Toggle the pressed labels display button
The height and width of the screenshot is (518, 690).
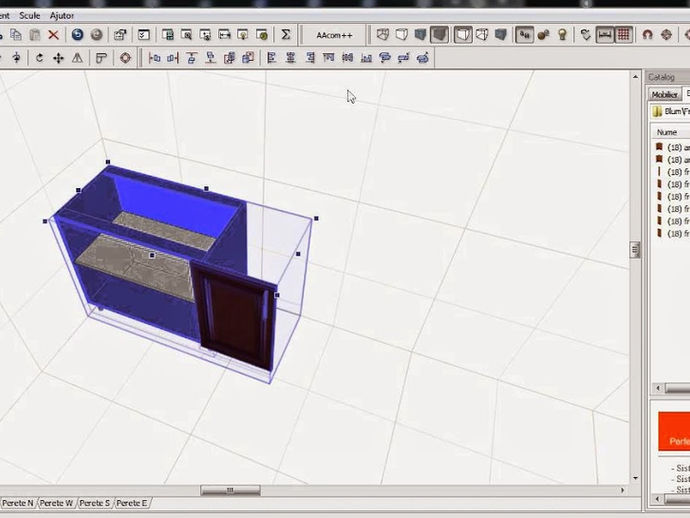pos(525,34)
